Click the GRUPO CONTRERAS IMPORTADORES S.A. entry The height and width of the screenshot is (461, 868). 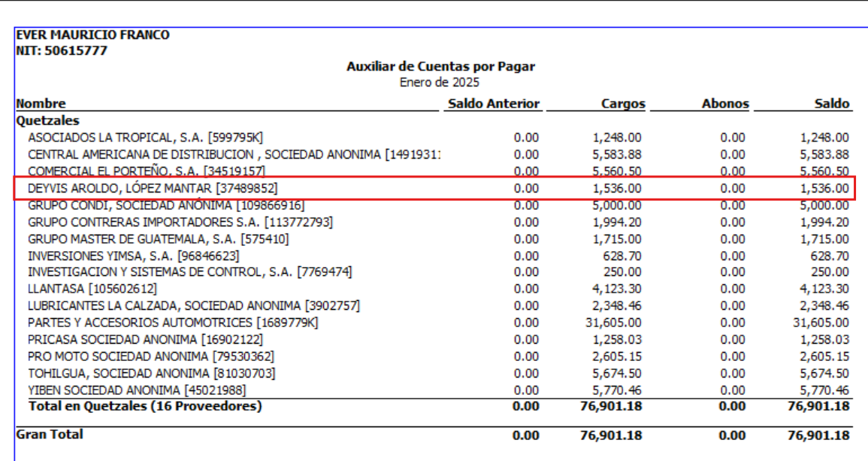tap(180, 223)
